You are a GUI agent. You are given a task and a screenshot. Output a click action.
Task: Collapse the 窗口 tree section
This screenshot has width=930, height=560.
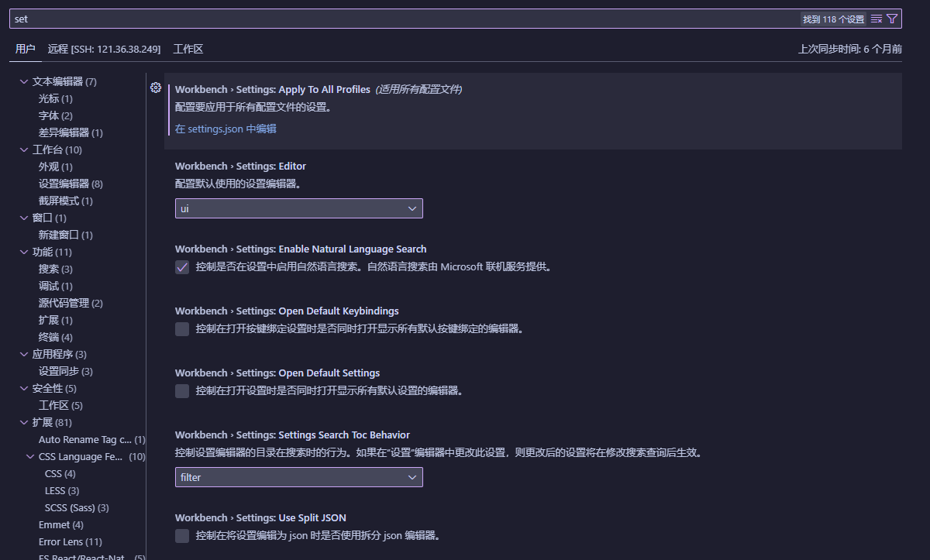click(x=24, y=218)
